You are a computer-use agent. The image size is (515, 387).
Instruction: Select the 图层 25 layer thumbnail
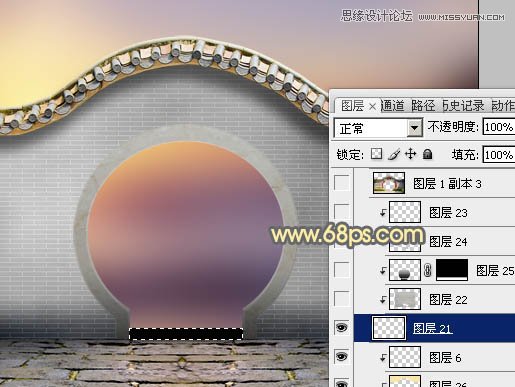[405, 270]
